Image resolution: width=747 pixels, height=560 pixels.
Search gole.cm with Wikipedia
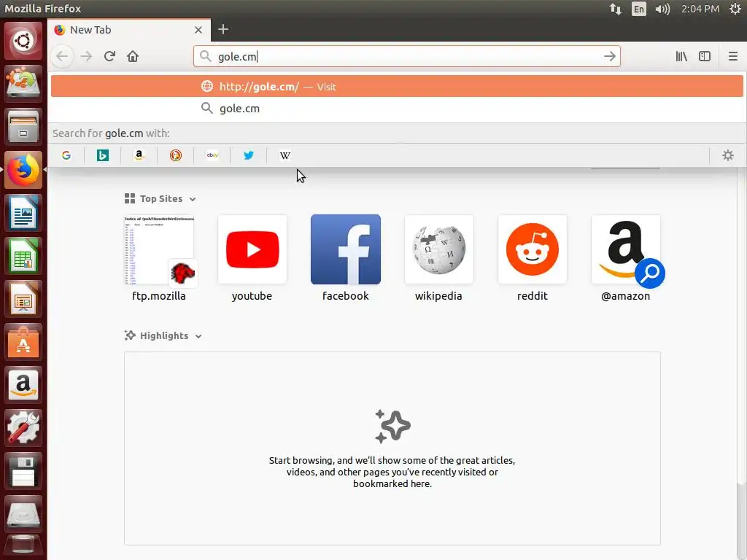[x=285, y=155]
